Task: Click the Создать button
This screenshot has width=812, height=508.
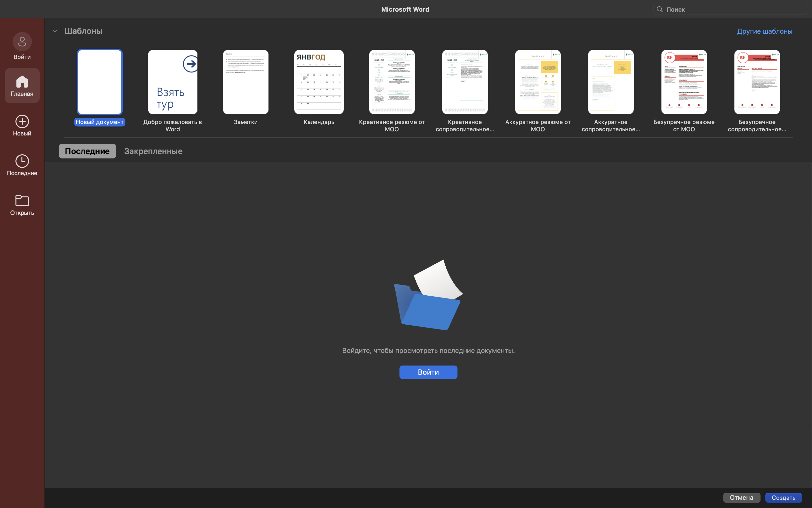Action: pos(783,498)
